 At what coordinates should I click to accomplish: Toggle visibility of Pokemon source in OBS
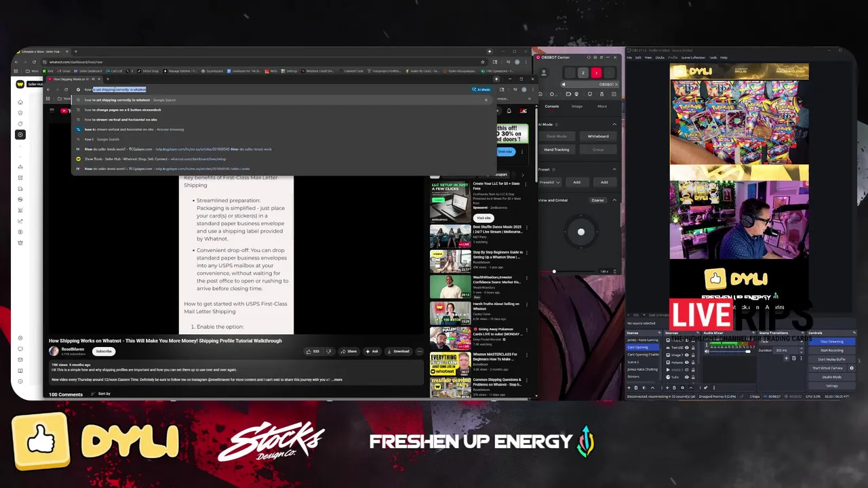click(687, 363)
